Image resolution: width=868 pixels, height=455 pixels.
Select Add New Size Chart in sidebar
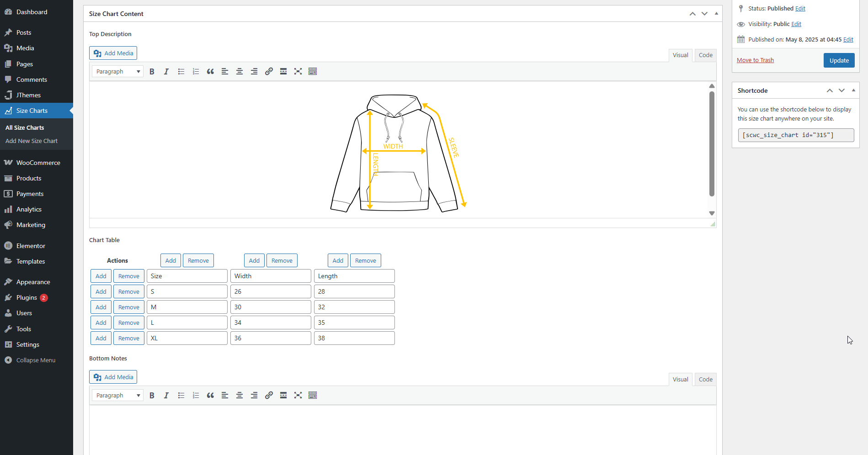(x=31, y=141)
